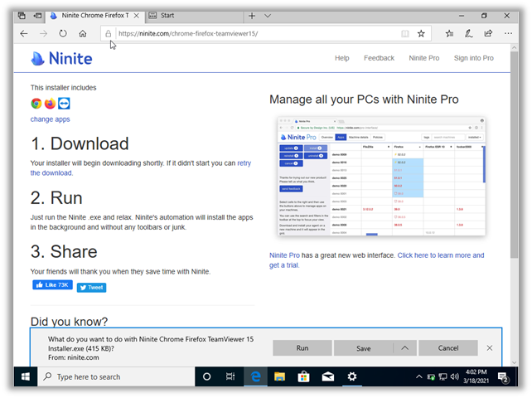Show tab previews chevron
The width and height of the screenshot is (532, 398).
(268, 16)
